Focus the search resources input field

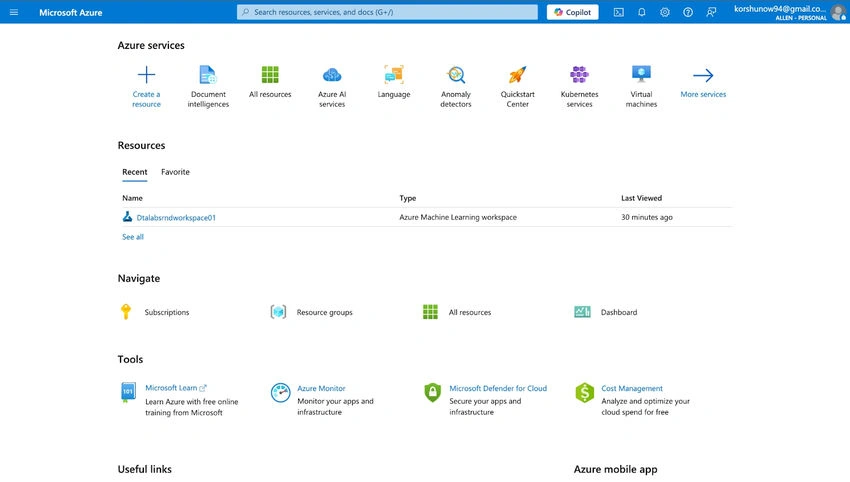[x=387, y=12]
